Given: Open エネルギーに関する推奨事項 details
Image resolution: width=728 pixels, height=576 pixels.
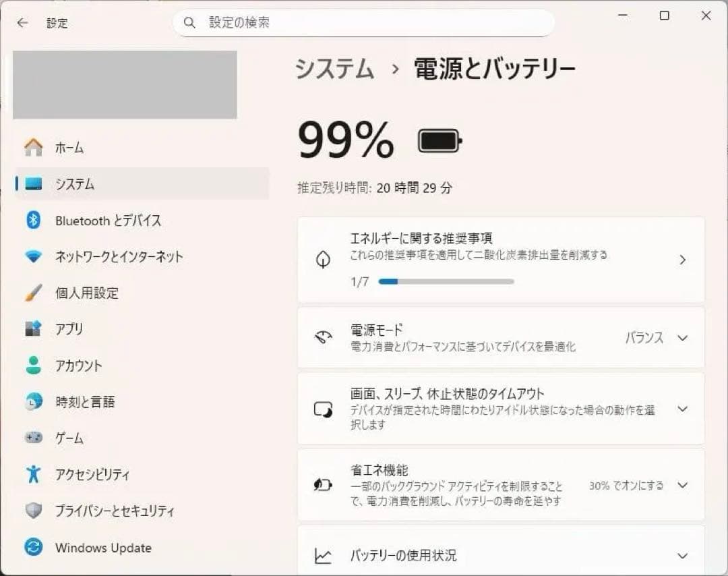Looking at the screenshot, I should [682, 259].
